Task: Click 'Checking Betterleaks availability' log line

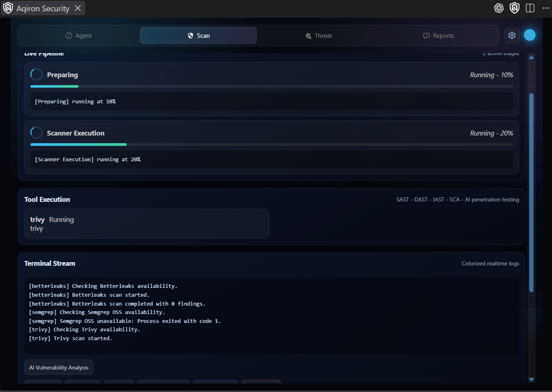Action: [103, 286]
